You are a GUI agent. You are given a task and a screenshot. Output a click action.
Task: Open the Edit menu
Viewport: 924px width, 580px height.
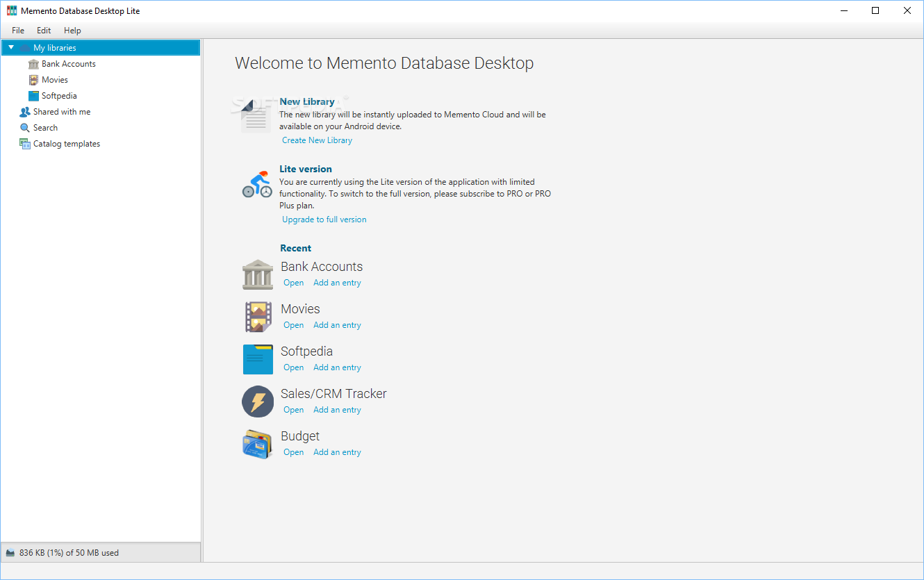(44, 31)
